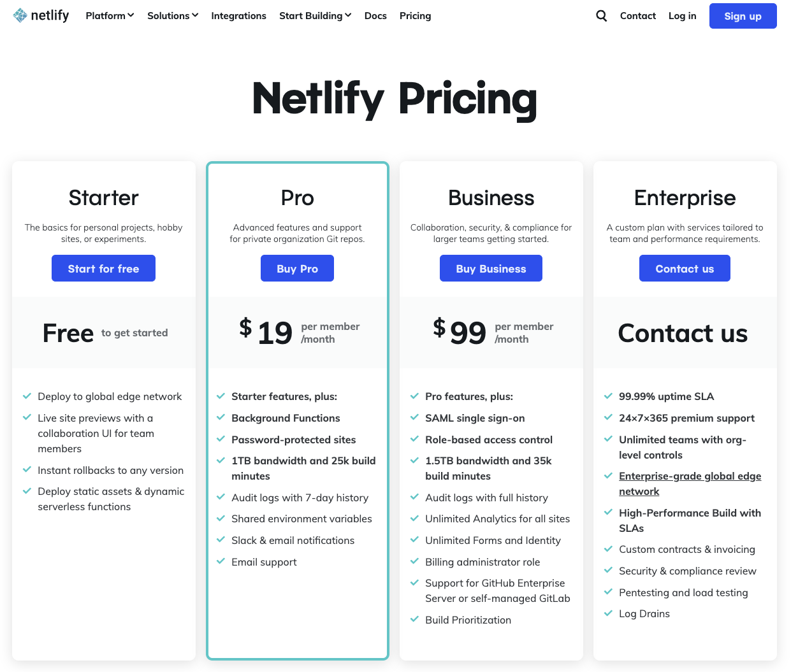
Task: Open the Docs navigation item
Action: (375, 16)
